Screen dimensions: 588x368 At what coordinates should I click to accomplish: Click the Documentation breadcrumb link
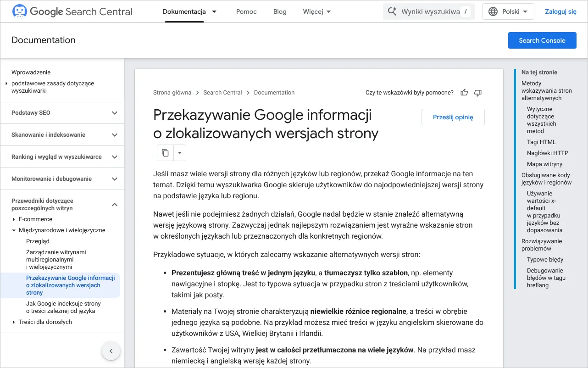point(274,93)
